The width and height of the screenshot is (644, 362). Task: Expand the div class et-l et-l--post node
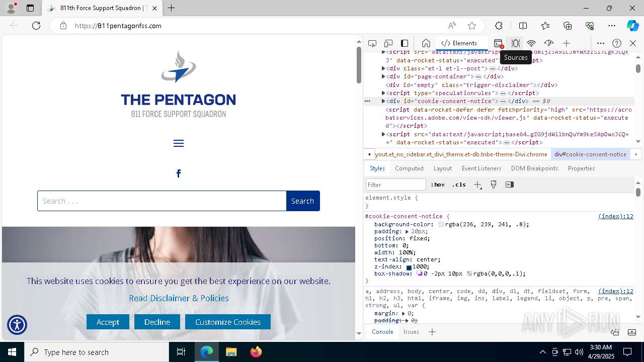(383, 68)
